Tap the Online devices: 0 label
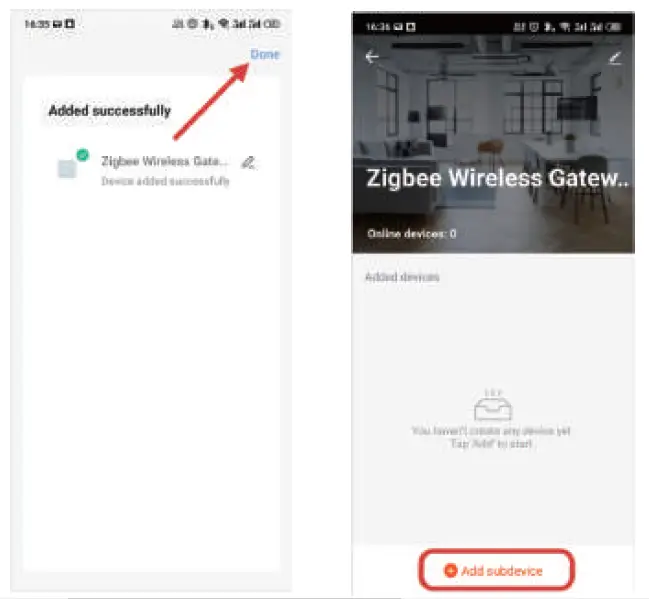This screenshot has height=599, width=649. (411, 234)
